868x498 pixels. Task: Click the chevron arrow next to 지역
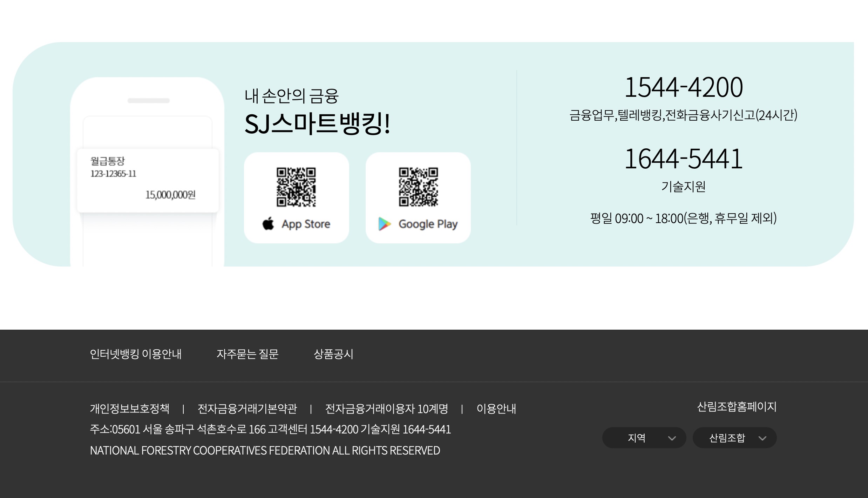pos(672,438)
